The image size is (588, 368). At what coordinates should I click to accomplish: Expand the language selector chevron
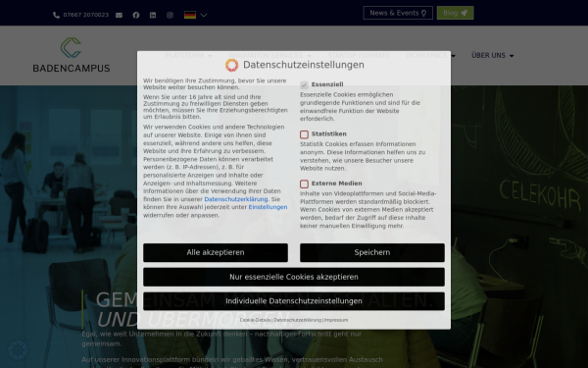[x=204, y=15]
